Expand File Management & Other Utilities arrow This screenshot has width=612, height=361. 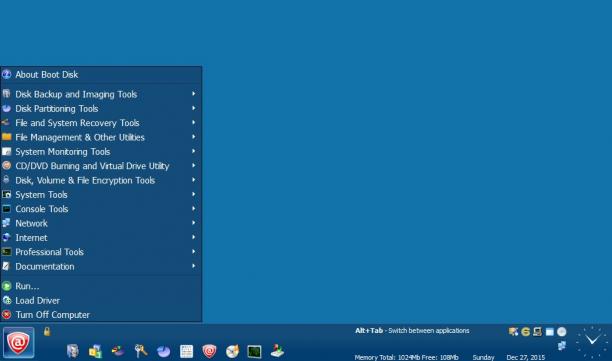click(194, 137)
